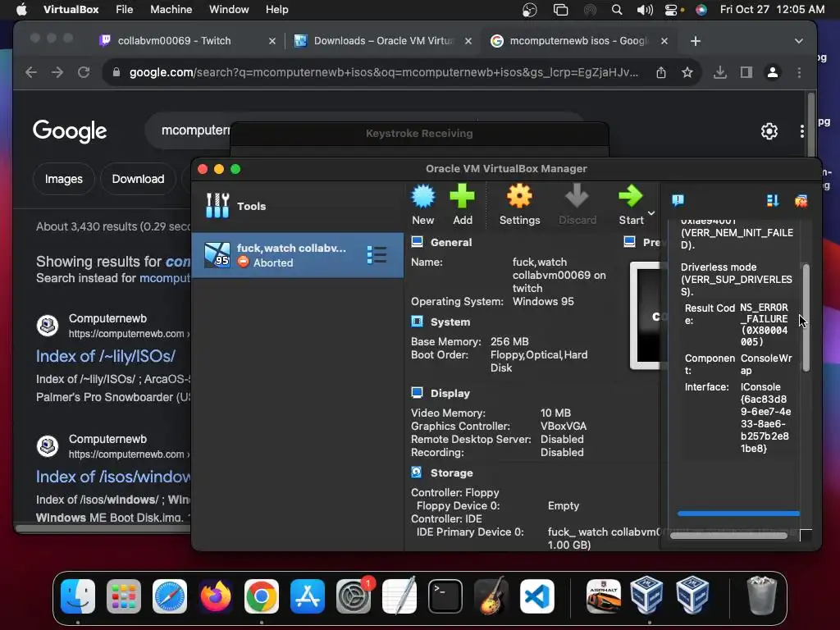Select the Images search filter

coord(64,179)
